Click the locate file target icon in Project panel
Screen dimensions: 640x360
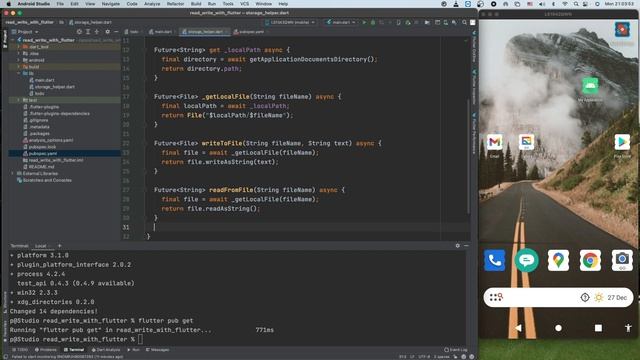coord(79,31)
